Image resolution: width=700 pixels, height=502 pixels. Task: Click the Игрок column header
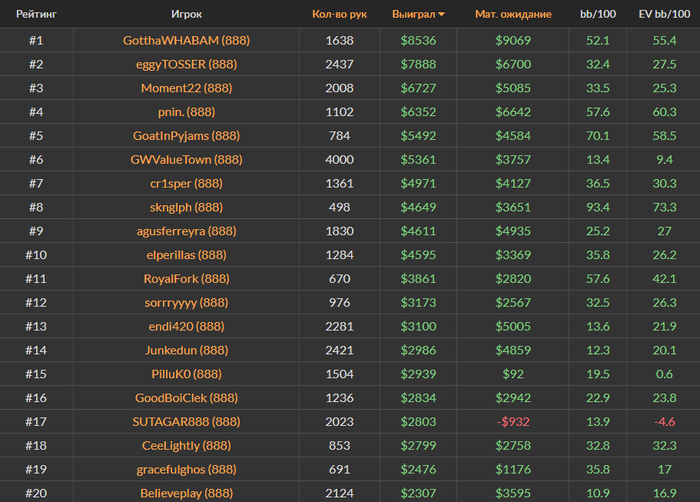(186, 14)
